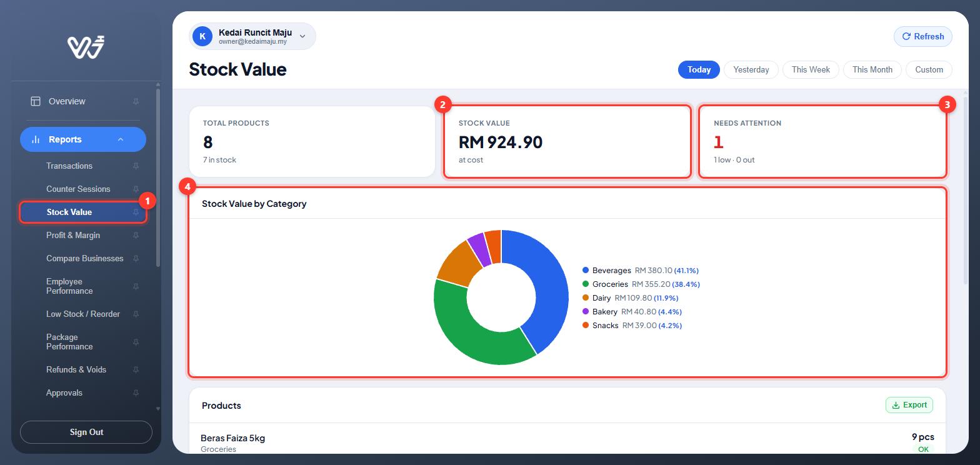Click the sidebar scroll down arrow
This screenshot has height=465, width=980.
point(157,409)
